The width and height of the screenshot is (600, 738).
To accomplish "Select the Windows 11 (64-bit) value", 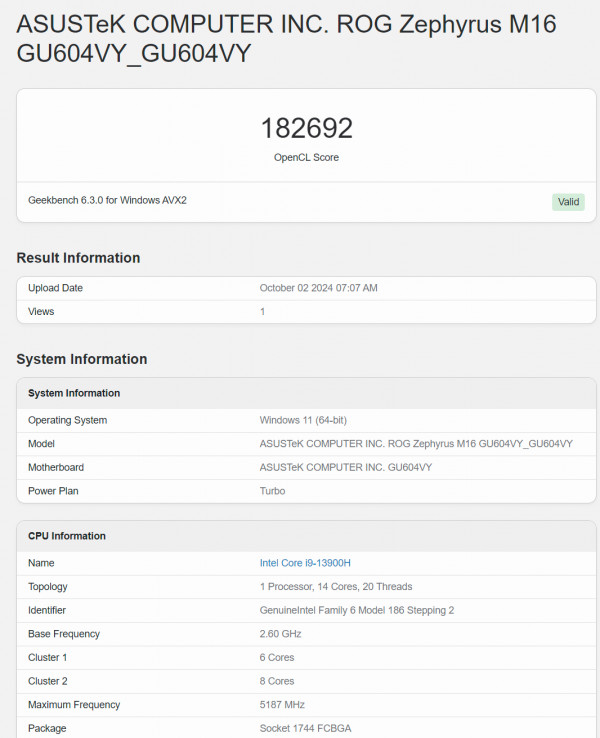I will point(303,420).
